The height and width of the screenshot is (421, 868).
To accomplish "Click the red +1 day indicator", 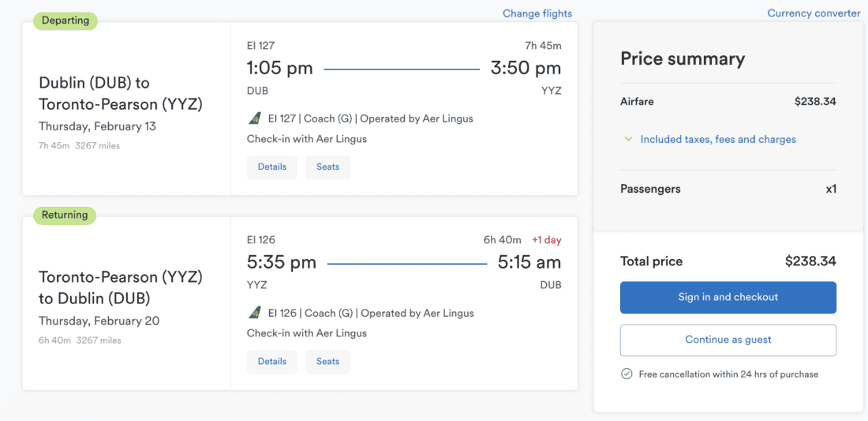I will [x=546, y=240].
